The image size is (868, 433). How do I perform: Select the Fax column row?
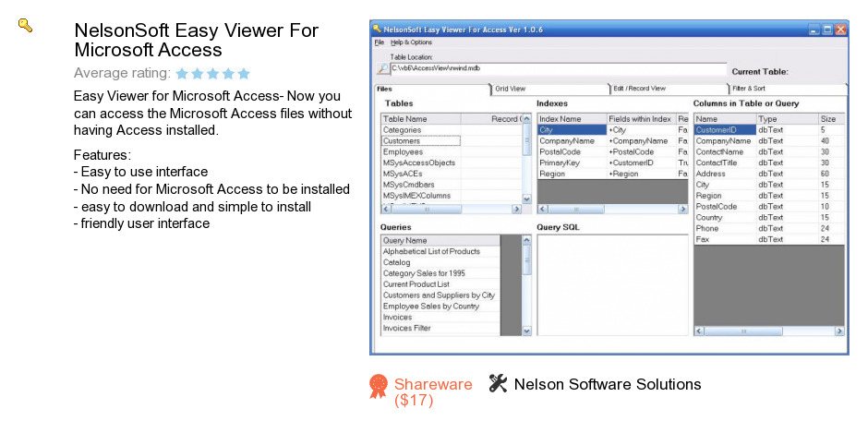coord(769,239)
